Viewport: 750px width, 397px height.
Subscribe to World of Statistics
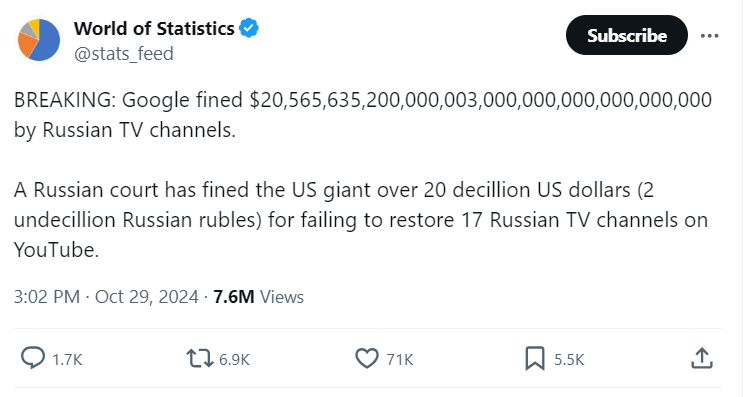(x=627, y=35)
